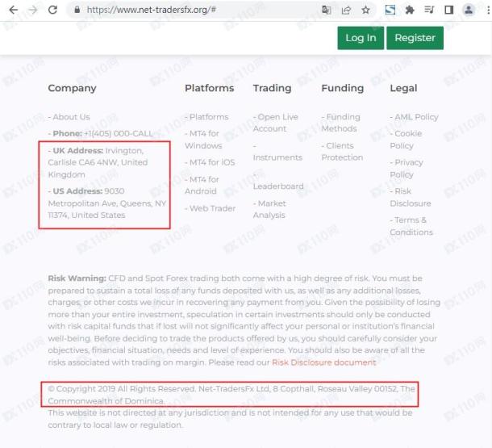Reload the page with refresh icon
The width and height of the screenshot is (492, 448).
point(52,10)
